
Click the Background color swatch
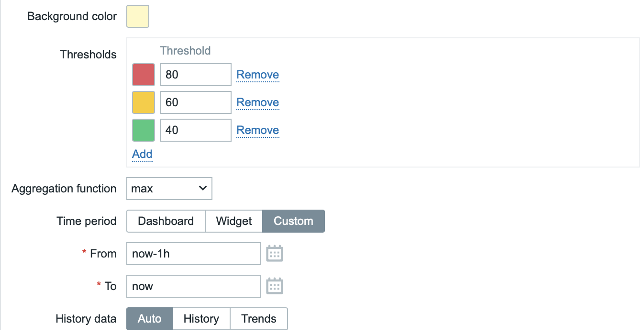point(138,16)
